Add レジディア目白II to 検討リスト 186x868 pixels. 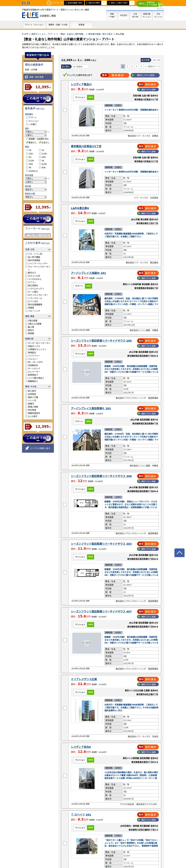coord(148,752)
